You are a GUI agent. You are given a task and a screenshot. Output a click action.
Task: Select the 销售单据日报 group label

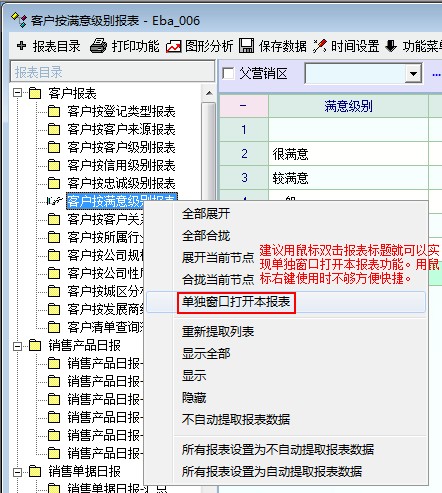click(x=84, y=471)
